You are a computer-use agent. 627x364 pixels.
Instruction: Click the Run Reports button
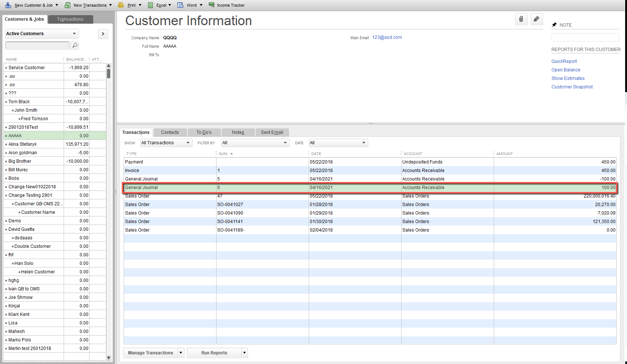[214, 353]
